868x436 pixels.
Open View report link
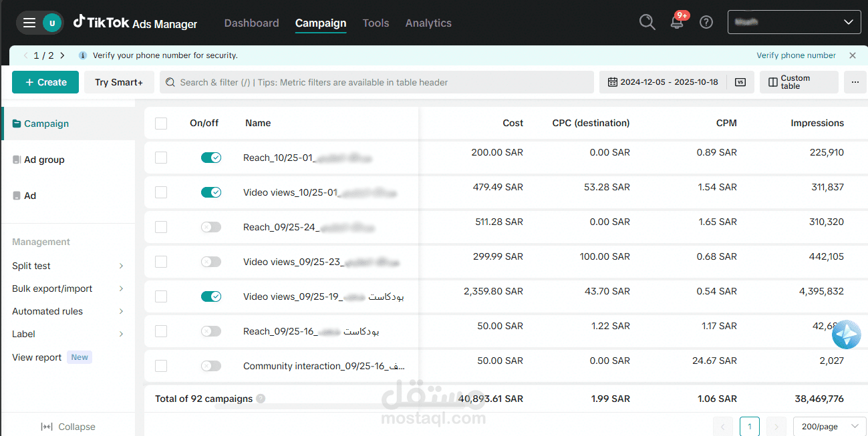37,357
